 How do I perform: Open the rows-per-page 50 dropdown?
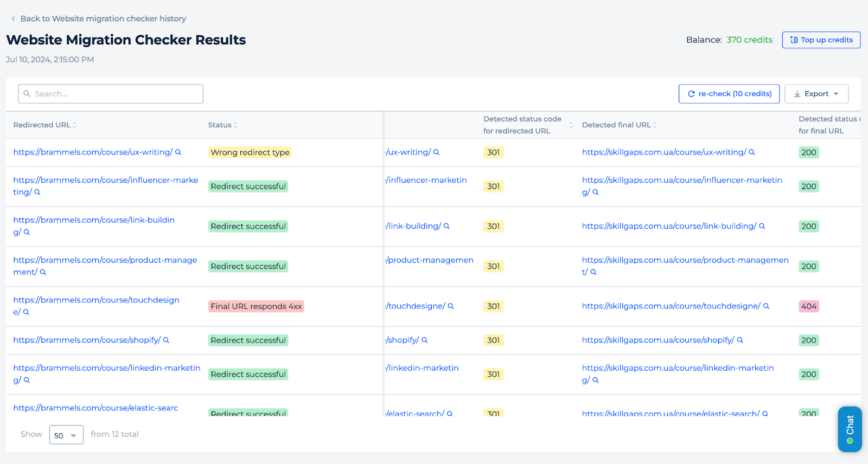pyautogui.click(x=66, y=435)
